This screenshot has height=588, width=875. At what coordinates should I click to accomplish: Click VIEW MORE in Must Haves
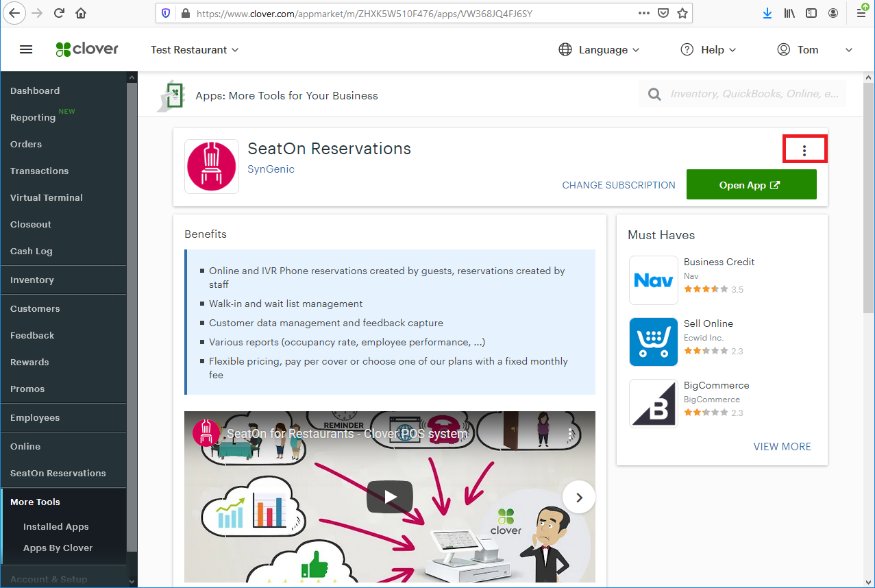click(782, 446)
